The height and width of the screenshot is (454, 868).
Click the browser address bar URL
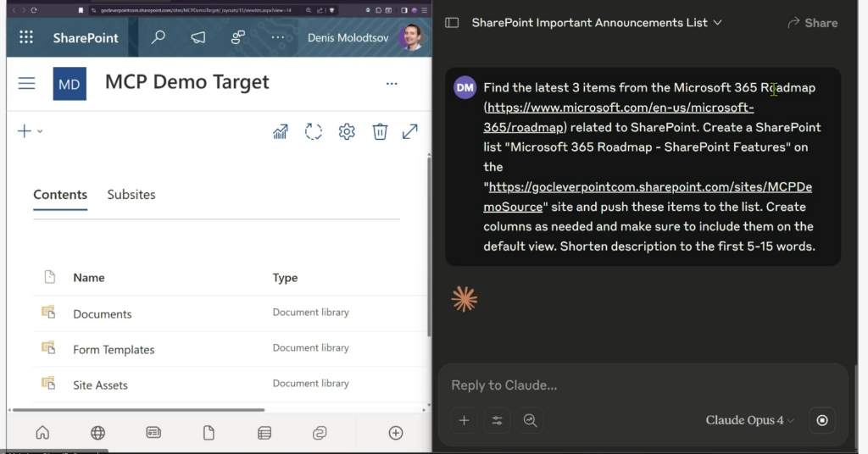[x=196, y=10]
